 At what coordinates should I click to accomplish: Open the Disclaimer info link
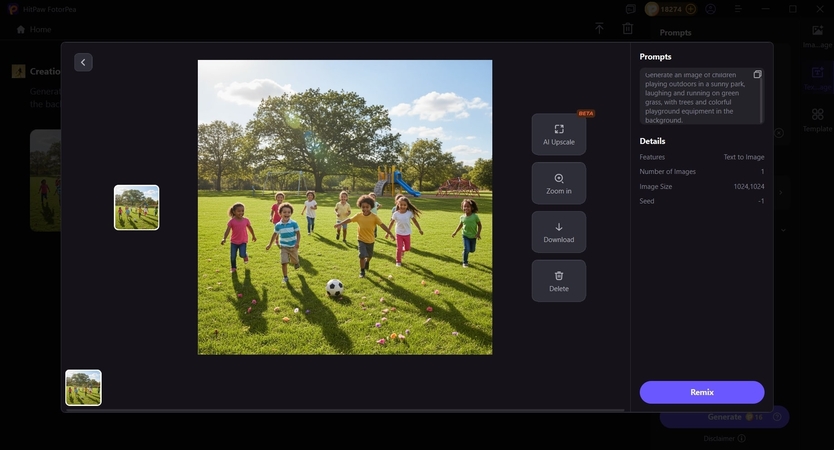coord(724,438)
